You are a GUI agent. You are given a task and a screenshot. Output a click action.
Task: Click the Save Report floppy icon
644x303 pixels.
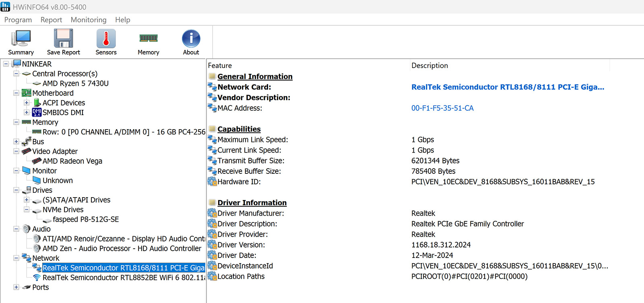point(64,39)
